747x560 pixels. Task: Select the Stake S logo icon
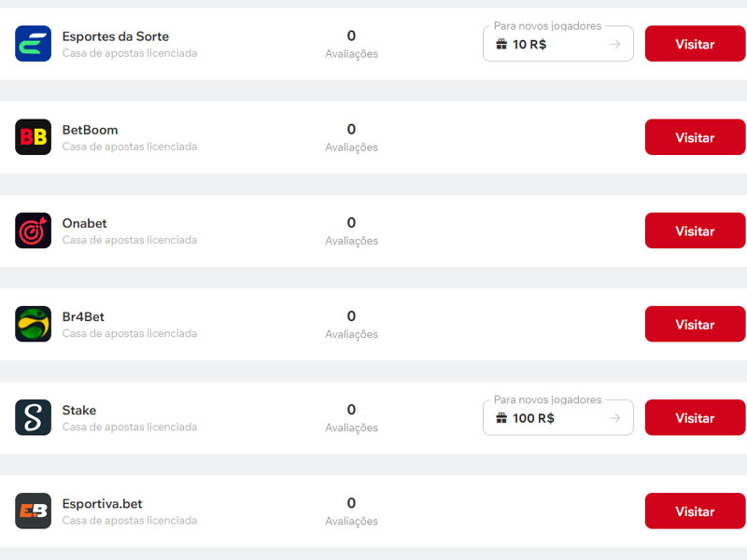pyautogui.click(x=33, y=417)
